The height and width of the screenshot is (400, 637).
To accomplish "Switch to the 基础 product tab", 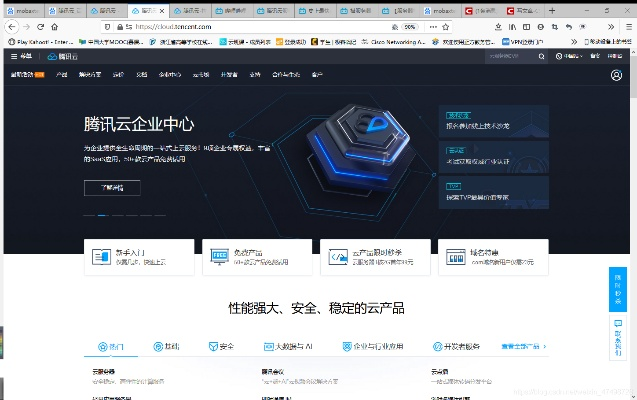I will point(166,346).
